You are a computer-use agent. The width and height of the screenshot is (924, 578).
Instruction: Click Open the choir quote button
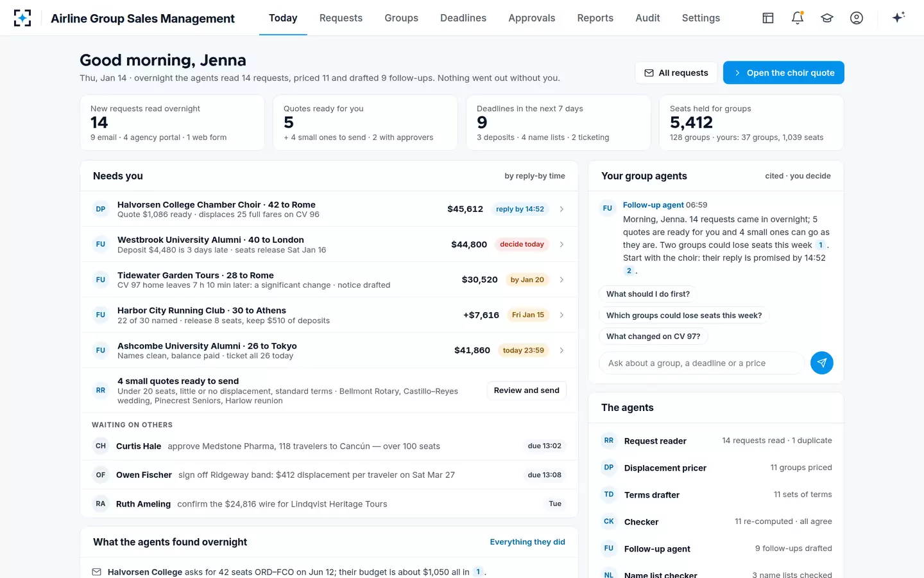(783, 73)
